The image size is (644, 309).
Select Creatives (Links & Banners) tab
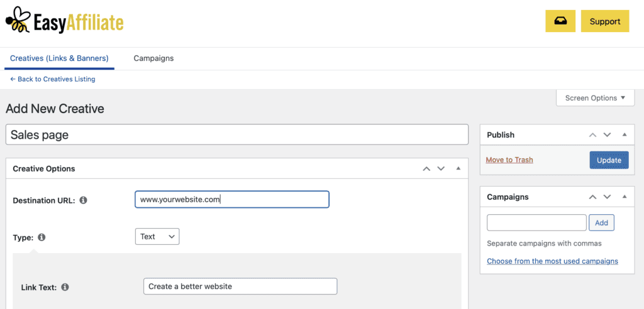pos(59,58)
